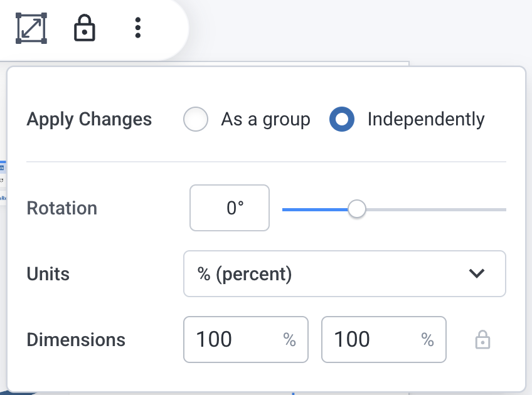Click the "As a group" option label
Screen dimensions: 532x395
click(265, 119)
